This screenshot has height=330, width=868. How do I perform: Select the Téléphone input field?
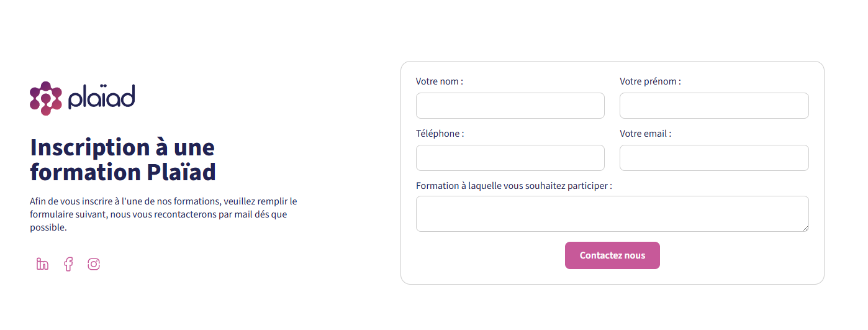(x=510, y=158)
